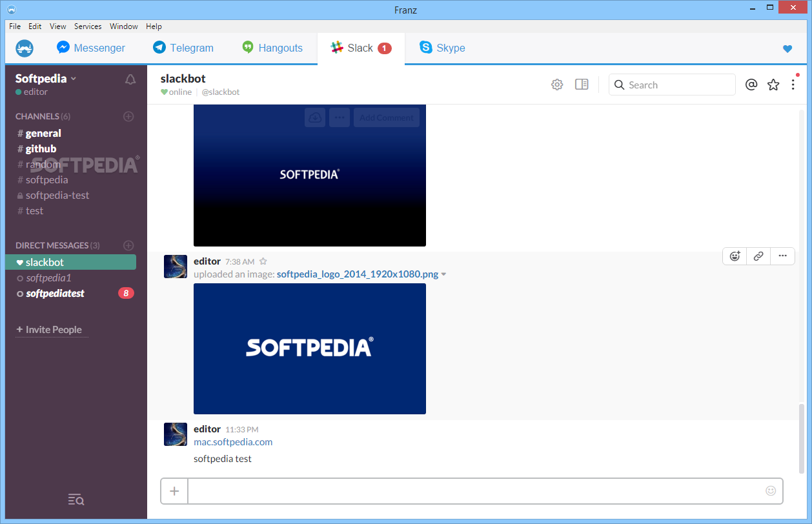Open the File menu
Viewport: 812px width, 524px height.
(15, 26)
